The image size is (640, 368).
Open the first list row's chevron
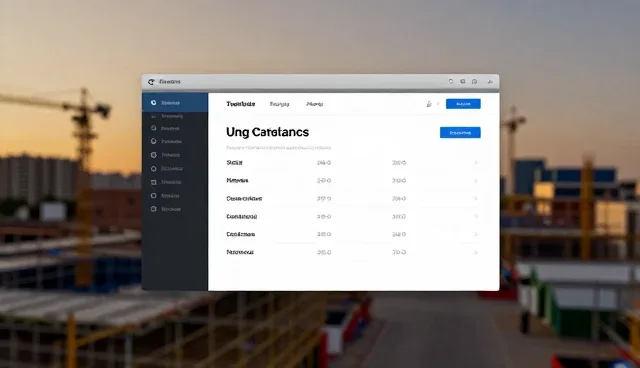pos(476,163)
